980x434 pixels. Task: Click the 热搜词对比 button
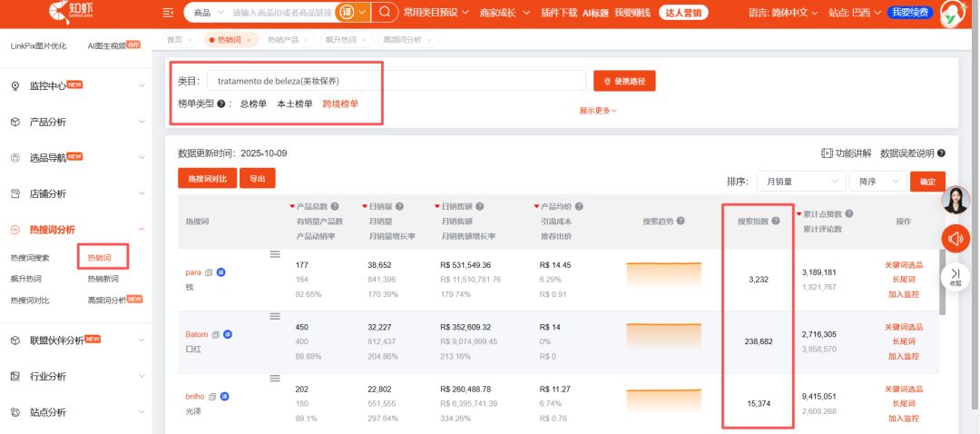coord(207,179)
